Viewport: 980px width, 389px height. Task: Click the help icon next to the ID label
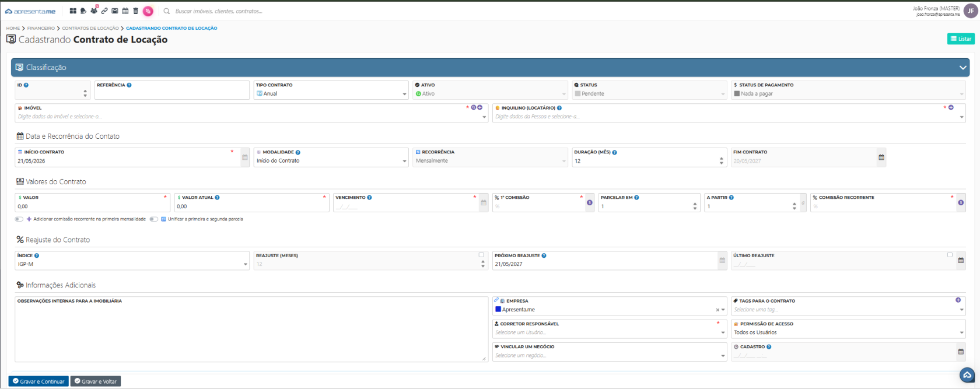(26, 85)
